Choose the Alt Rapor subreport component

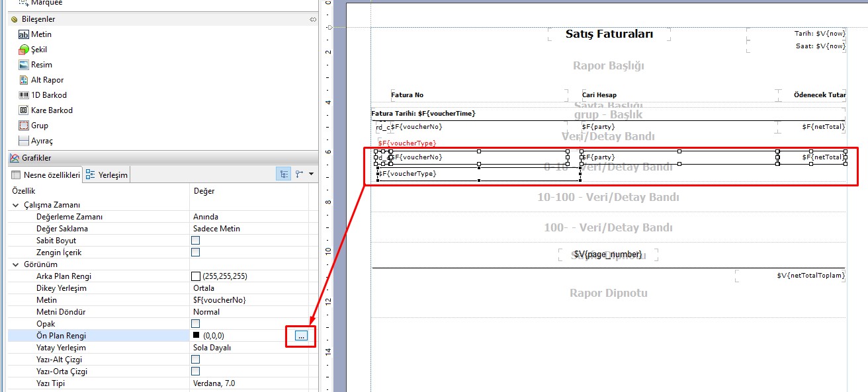coord(47,80)
